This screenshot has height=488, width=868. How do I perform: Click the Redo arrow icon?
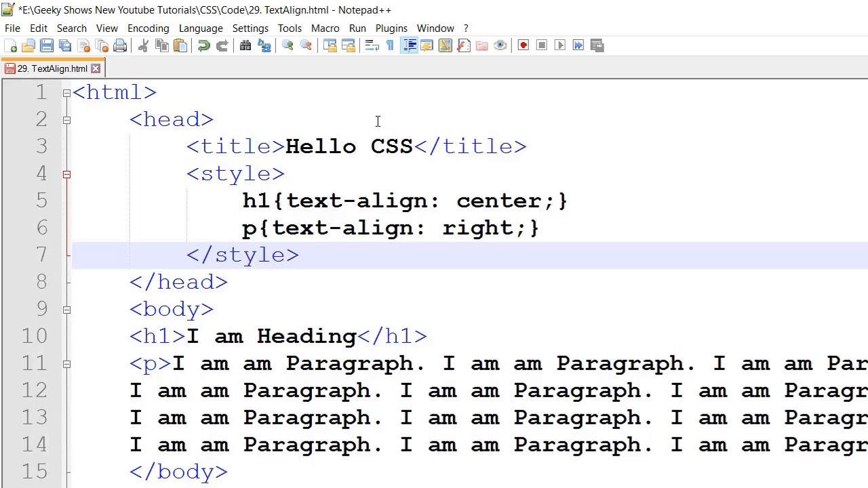222,45
